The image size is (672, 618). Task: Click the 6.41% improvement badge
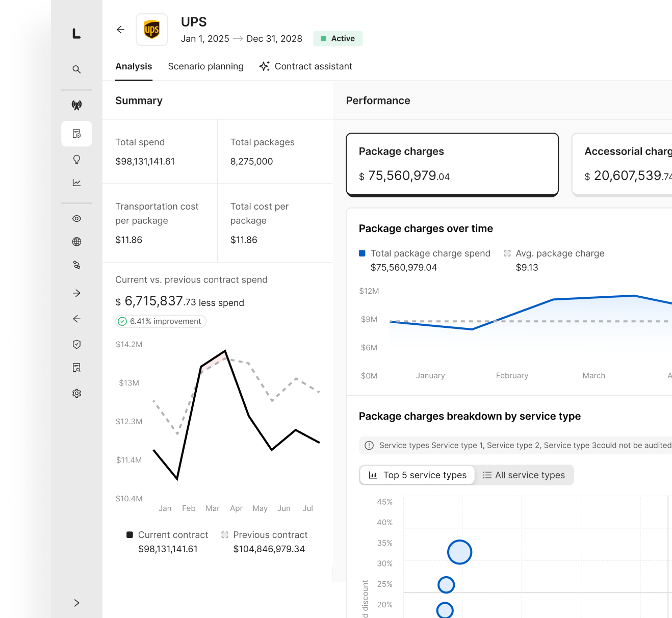click(161, 321)
